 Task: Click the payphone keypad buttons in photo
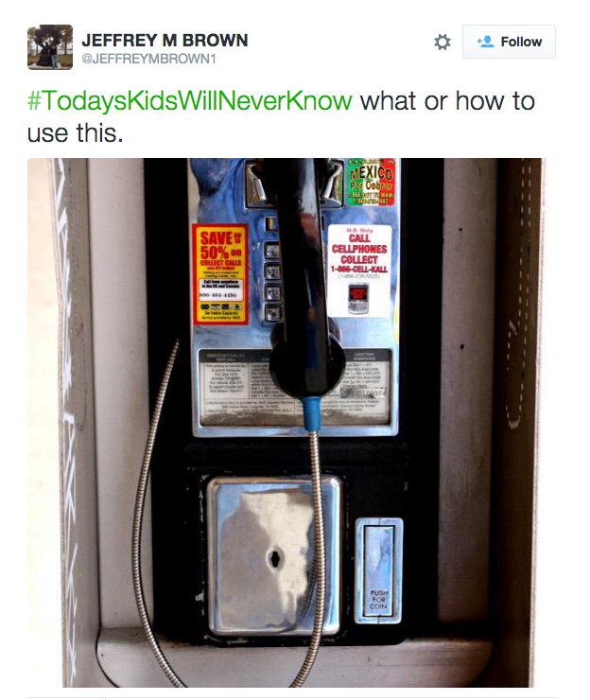point(272,268)
